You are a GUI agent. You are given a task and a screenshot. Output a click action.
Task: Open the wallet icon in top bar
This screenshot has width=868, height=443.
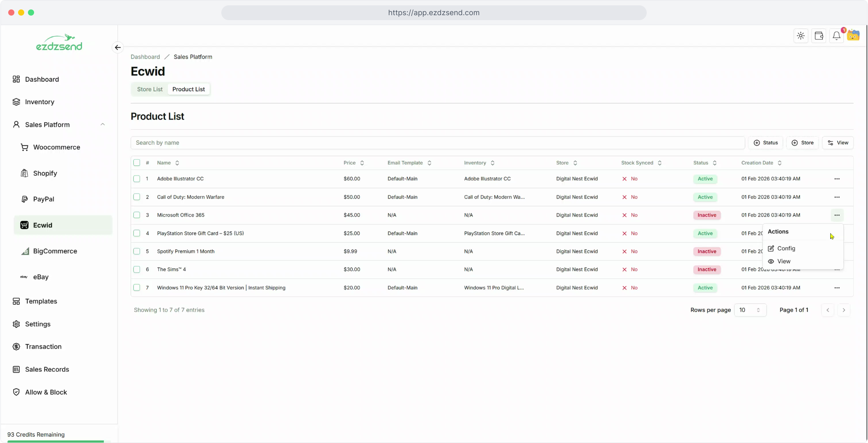click(819, 36)
